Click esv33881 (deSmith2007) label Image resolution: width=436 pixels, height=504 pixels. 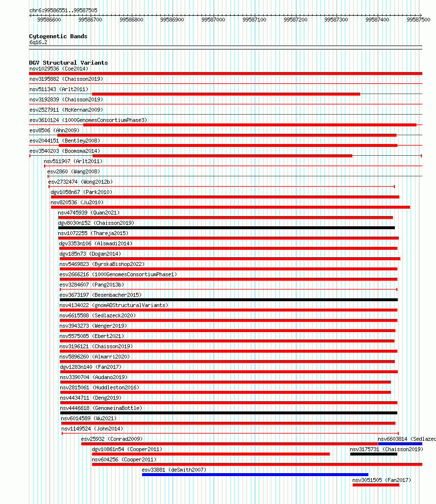[174, 470]
